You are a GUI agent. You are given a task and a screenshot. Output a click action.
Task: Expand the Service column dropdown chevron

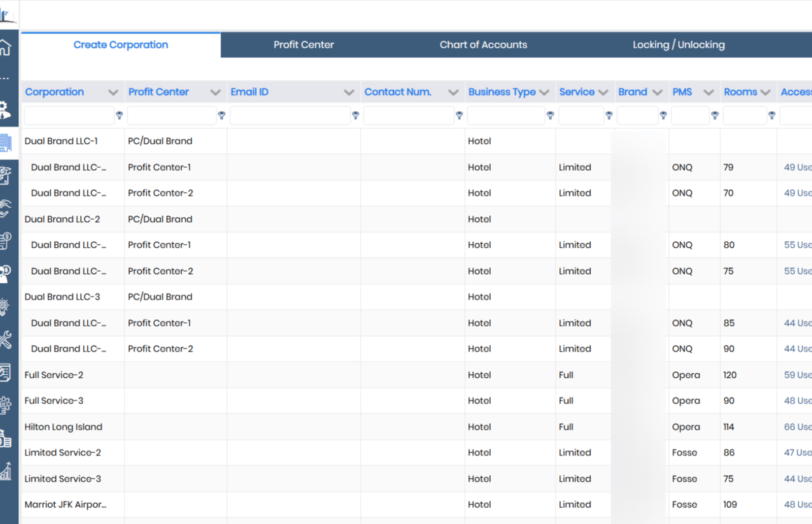[603, 92]
